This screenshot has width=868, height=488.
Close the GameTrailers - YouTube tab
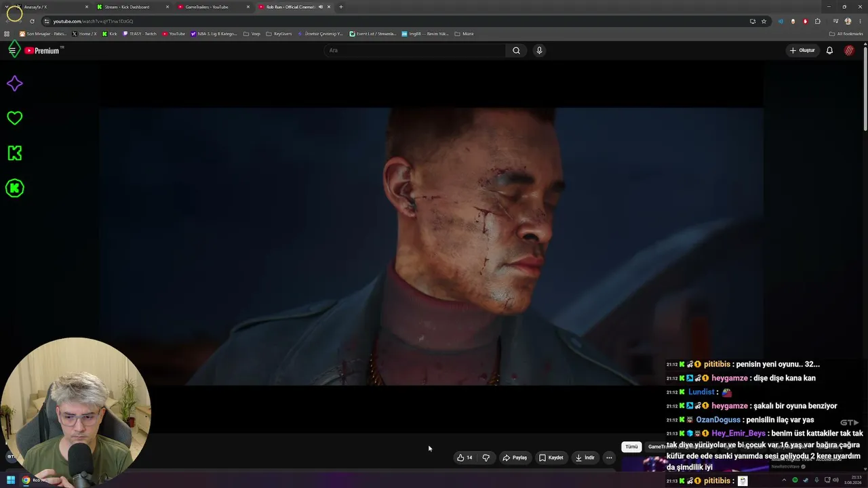click(x=248, y=7)
